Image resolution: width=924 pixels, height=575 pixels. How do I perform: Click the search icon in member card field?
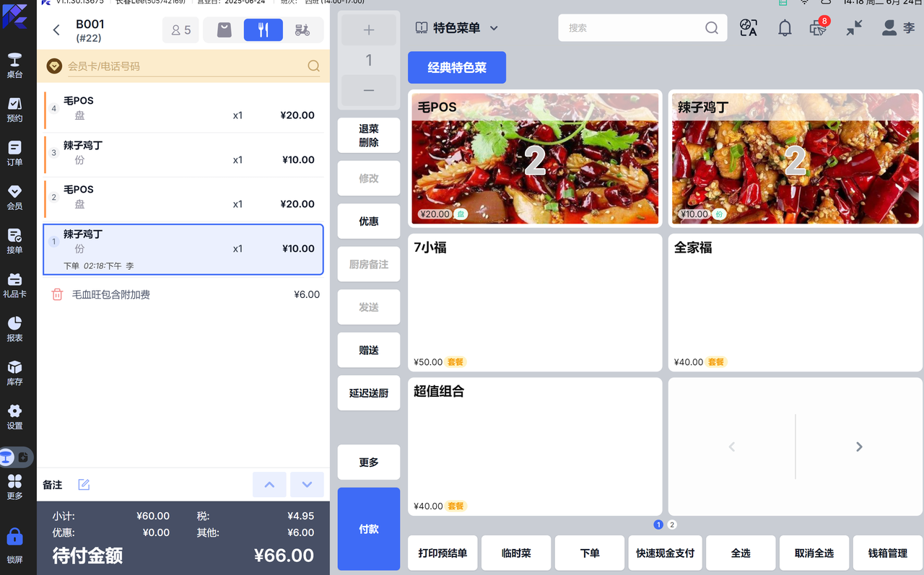[313, 66]
